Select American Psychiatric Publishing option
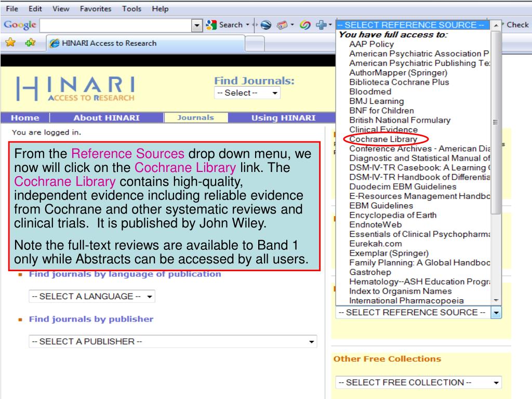The width and height of the screenshot is (532, 399). pyautogui.click(x=419, y=63)
